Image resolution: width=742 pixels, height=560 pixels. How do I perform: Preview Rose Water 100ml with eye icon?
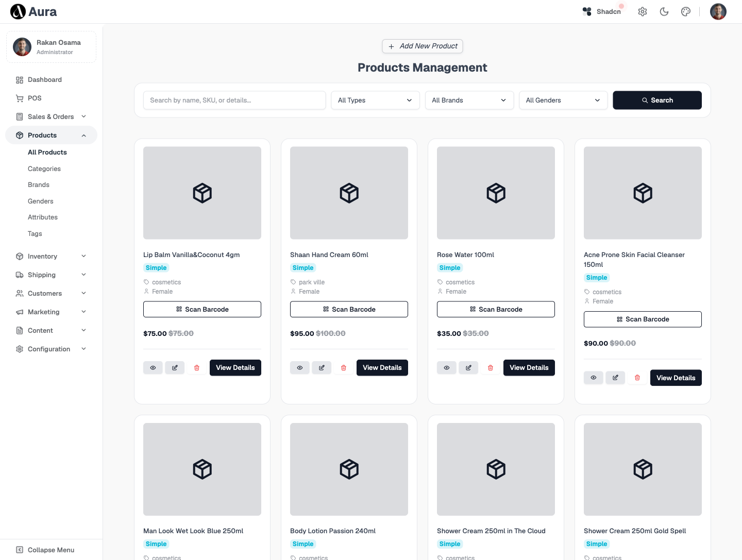pyautogui.click(x=447, y=368)
